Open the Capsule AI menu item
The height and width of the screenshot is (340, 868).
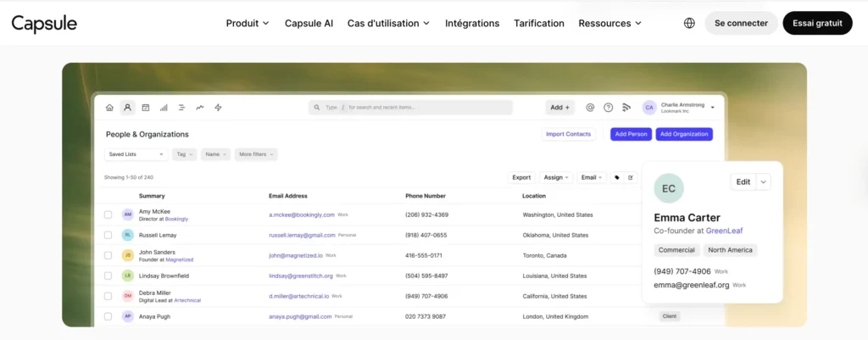309,23
